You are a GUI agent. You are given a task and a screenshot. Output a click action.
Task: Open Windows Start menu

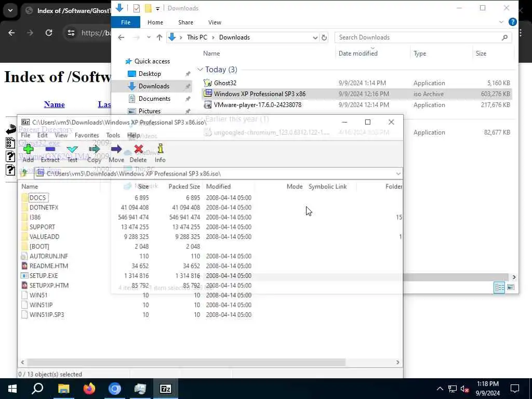click(12, 389)
